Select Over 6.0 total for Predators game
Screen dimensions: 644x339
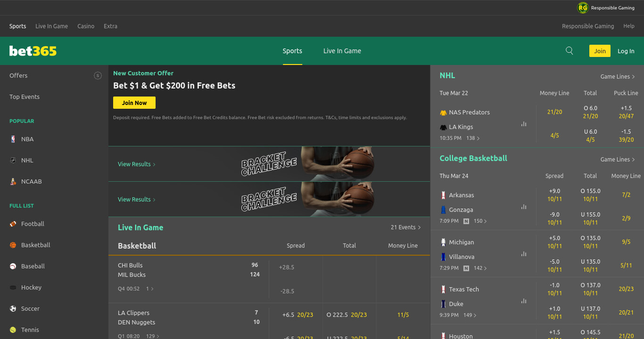tap(590, 112)
